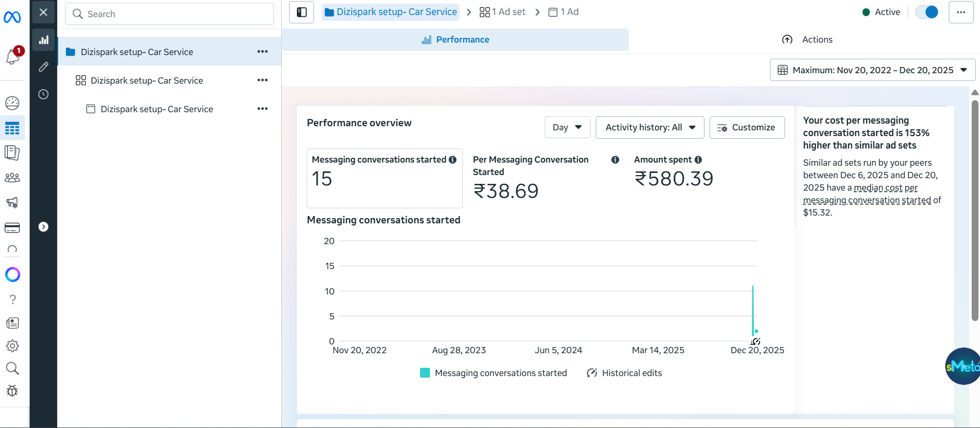The height and width of the screenshot is (428, 980).
Task: Open the charts view icon in the side panel
Action: [x=44, y=40]
